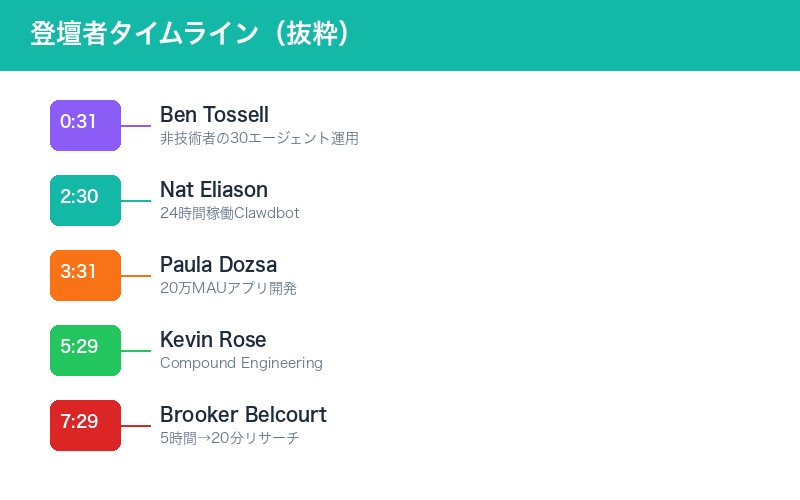Choose the Brooker Belcourt speaker name

tap(243, 415)
